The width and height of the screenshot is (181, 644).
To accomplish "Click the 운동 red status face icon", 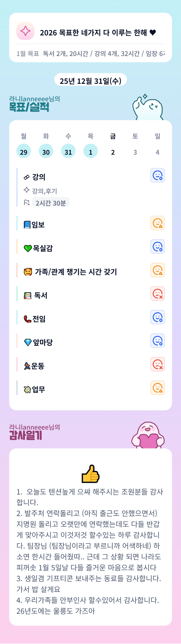I will click(158, 364).
